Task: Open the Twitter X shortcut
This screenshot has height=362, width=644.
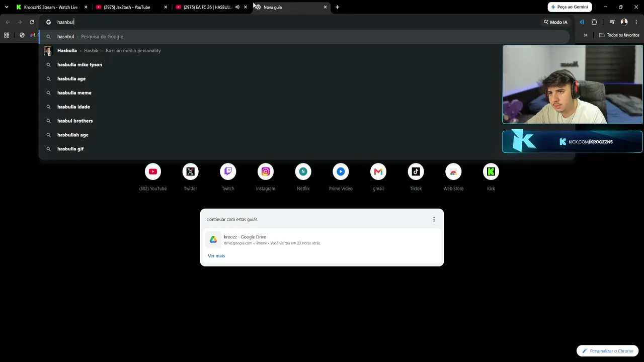Action: (190, 172)
